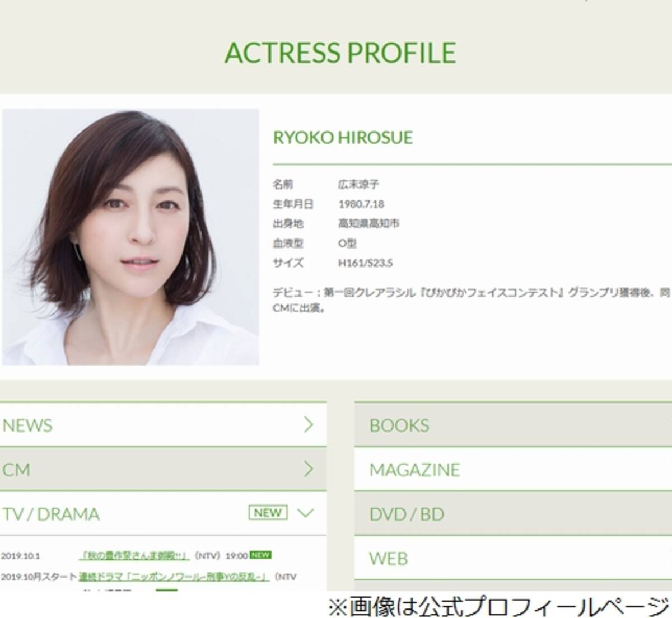
Task: Click the birthplace value 高知県高知市
Action: point(368,223)
